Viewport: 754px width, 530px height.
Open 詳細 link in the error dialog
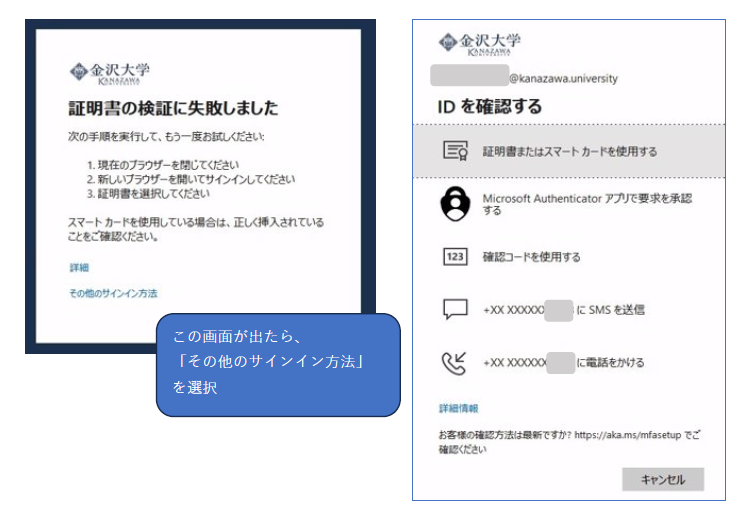click(79, 268)
